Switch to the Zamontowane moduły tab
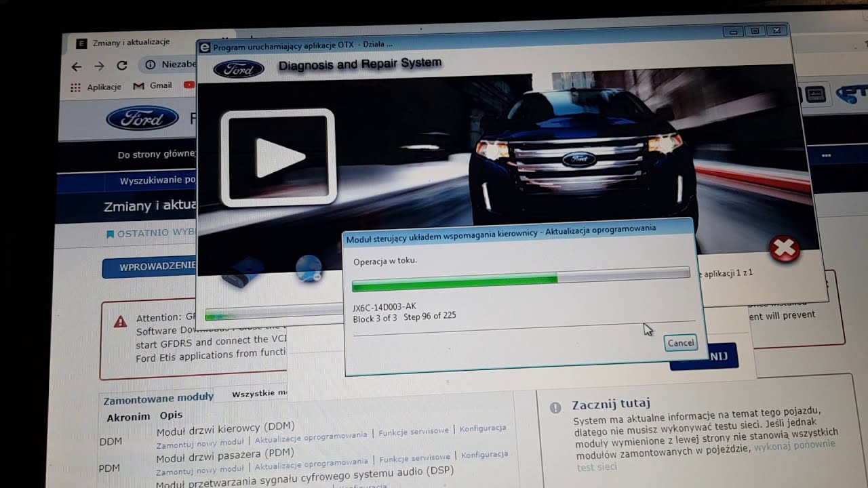 coord(158,397)
